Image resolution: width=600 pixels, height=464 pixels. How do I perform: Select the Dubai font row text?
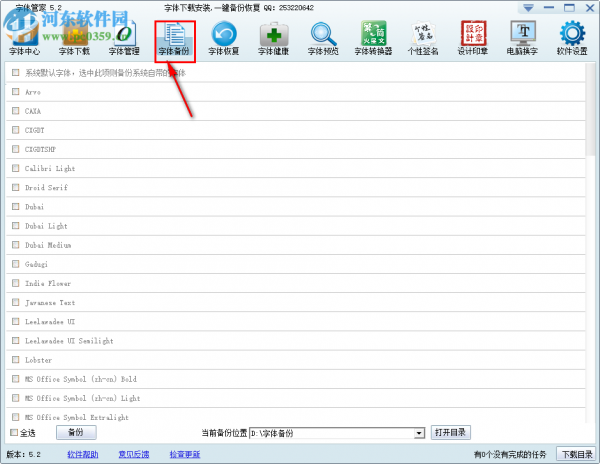(x=34, y=207)
